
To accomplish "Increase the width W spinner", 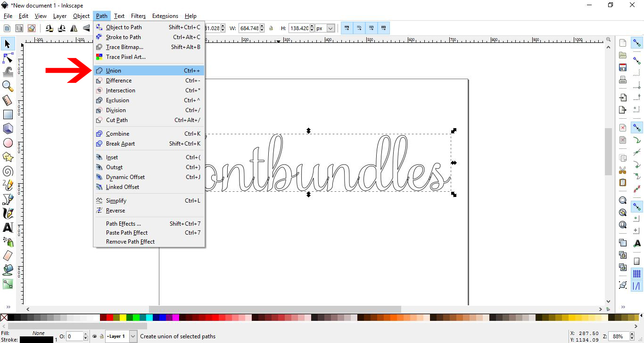I will click(263, 26).
